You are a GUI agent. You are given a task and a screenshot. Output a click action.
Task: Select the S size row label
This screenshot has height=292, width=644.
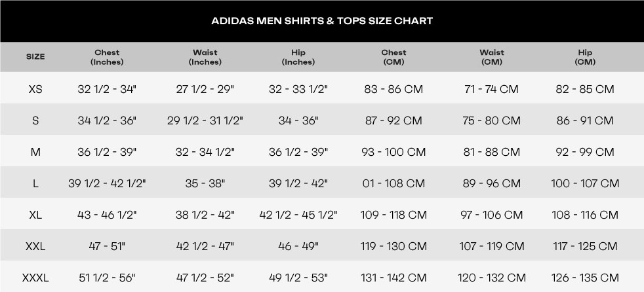coord(35,120)
